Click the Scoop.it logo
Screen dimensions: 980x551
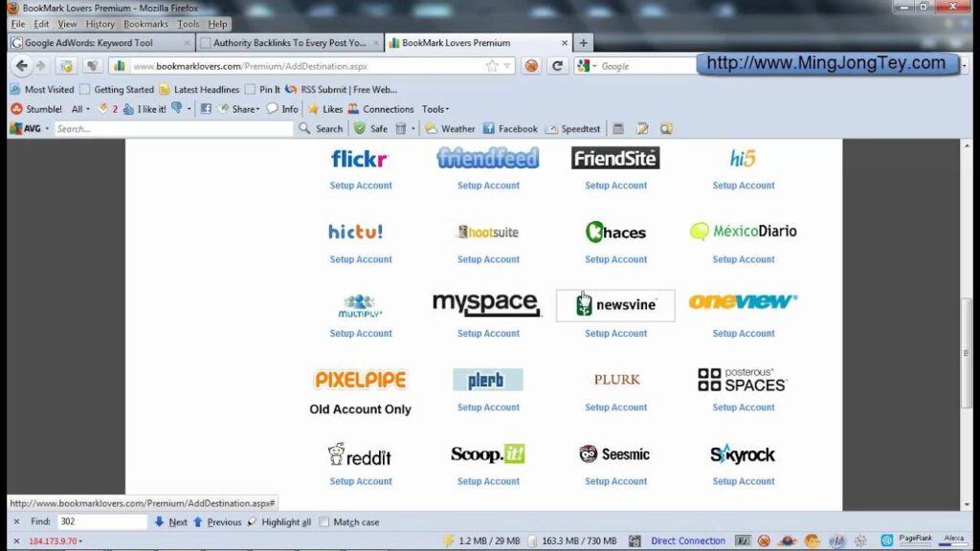488,453
